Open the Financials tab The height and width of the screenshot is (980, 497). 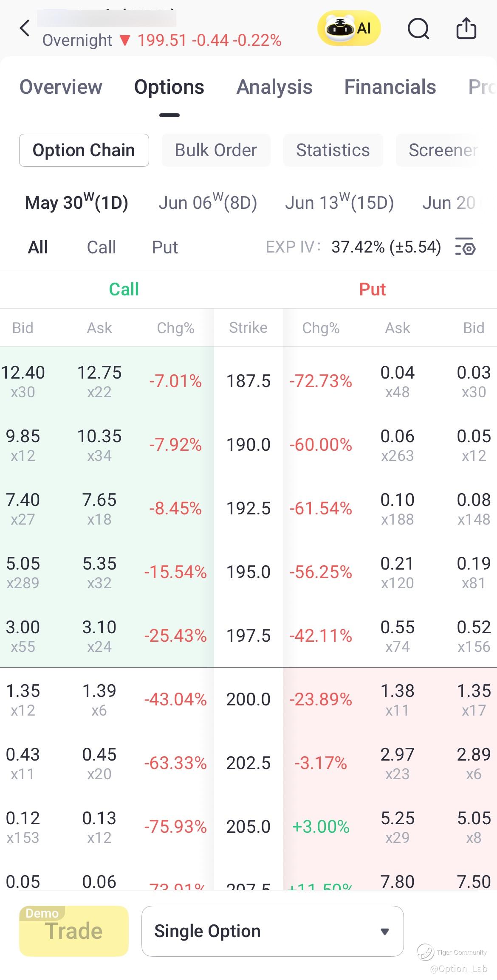point(390,87)
